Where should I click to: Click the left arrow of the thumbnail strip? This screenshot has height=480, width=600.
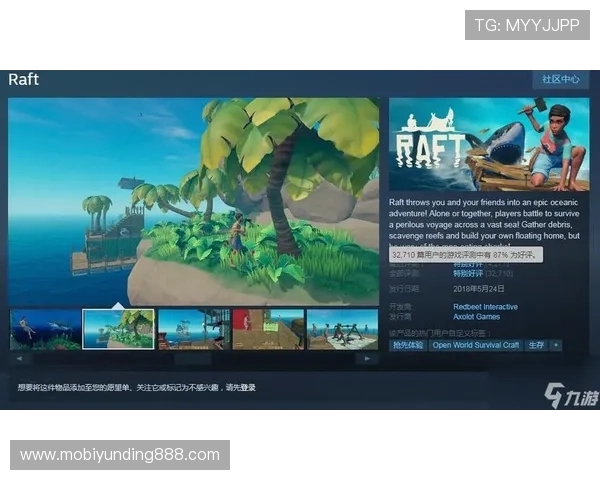click(x=16, y=358)
